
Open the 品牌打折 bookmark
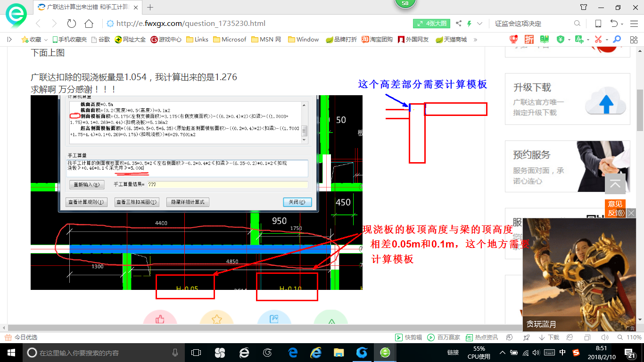[x=341, y=40]
